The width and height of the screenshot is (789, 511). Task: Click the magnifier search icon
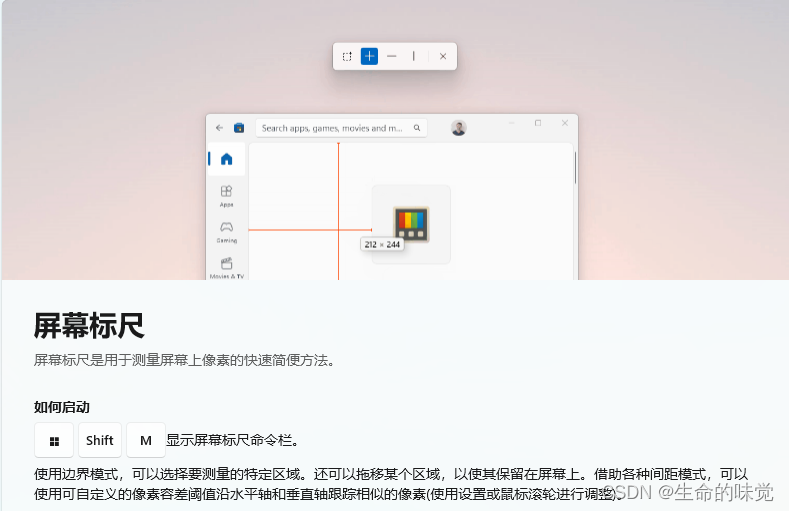click(x=417, y=128)
